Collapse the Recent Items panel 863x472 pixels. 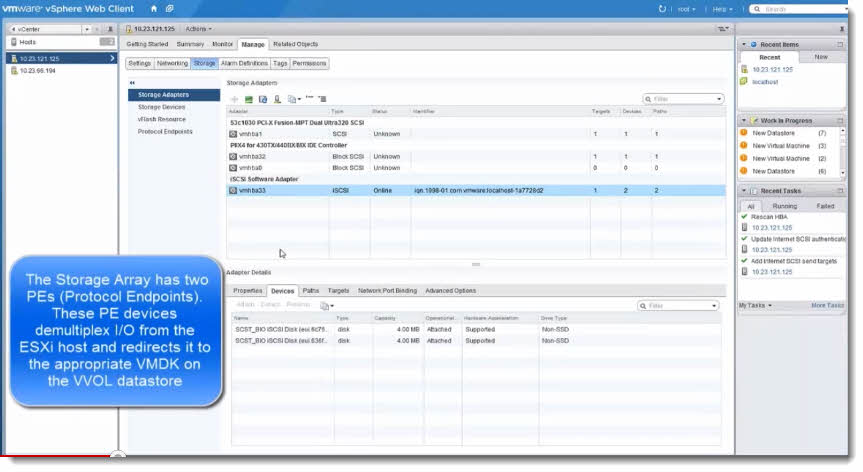tap(744, 45)
